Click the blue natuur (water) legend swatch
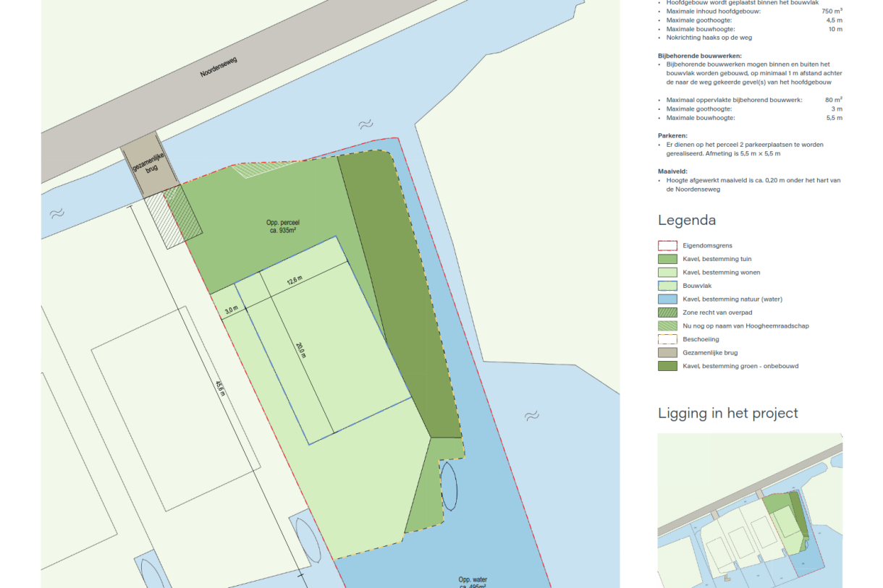This screenshot has width=883, height=588. [x=667, y=299]
